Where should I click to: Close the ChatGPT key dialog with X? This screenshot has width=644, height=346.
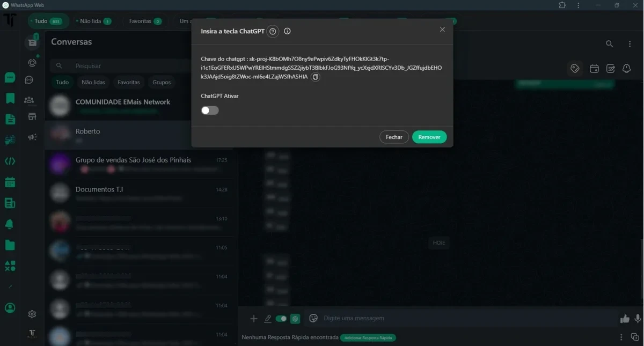click(442, 30)
